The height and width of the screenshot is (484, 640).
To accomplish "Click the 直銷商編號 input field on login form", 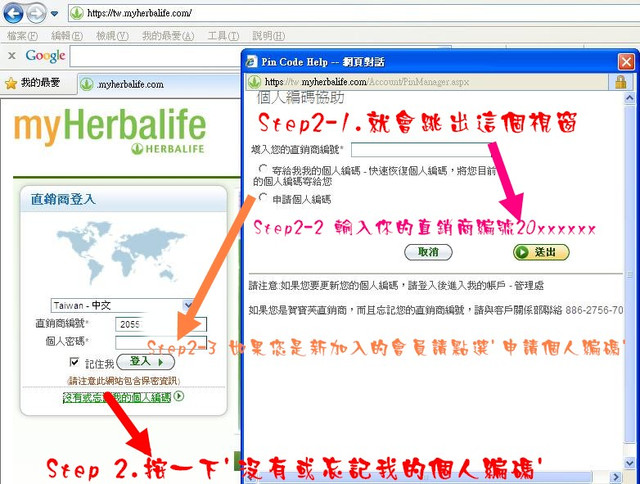I will point(161,324).
